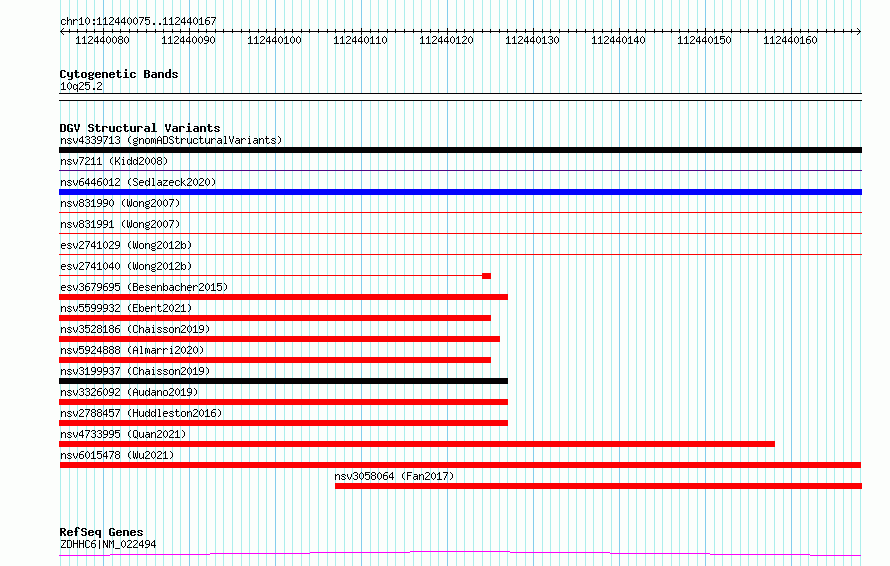Click the nsv5599932 (Ebert2021) label
Viewport: 890px width, 566px height.
click(126, 308)
